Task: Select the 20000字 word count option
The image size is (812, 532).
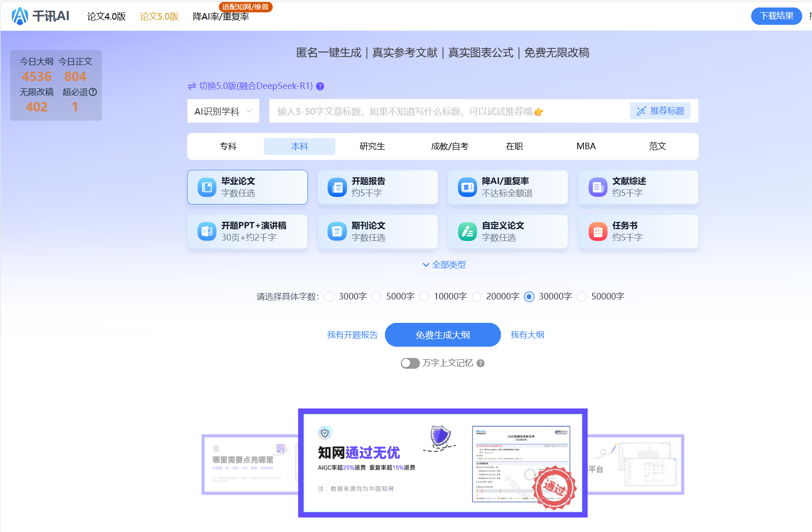Action: point(477,297)
